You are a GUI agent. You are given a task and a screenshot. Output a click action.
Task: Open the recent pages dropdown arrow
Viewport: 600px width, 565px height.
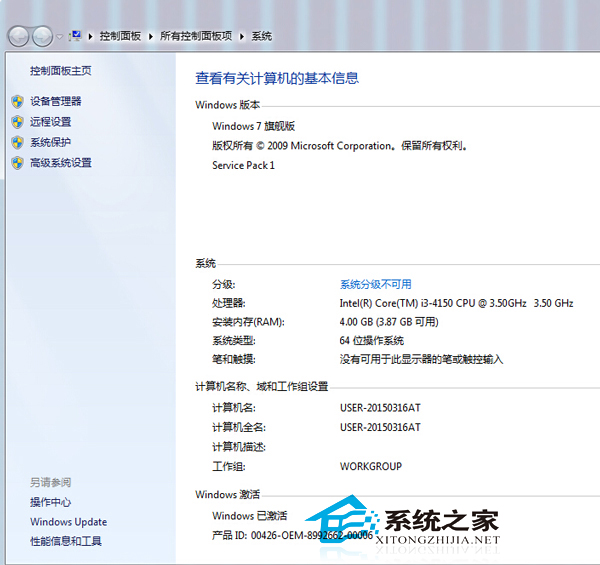[59, 37]
